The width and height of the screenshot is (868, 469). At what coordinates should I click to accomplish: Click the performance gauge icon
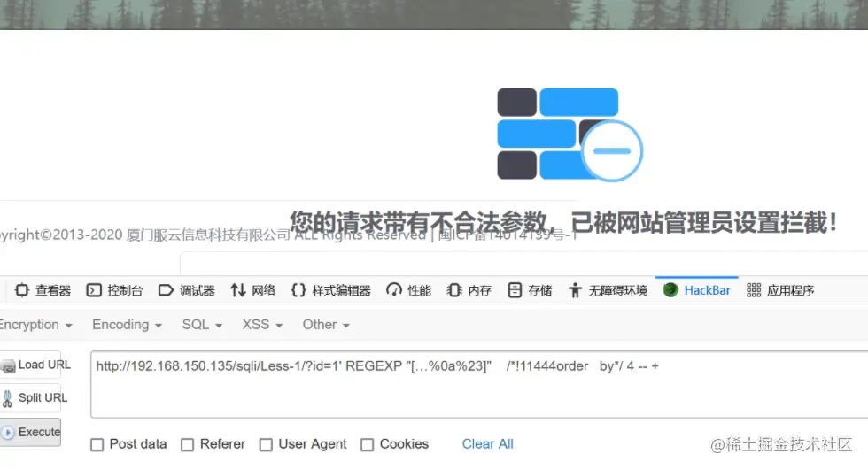tap(394, 290)
